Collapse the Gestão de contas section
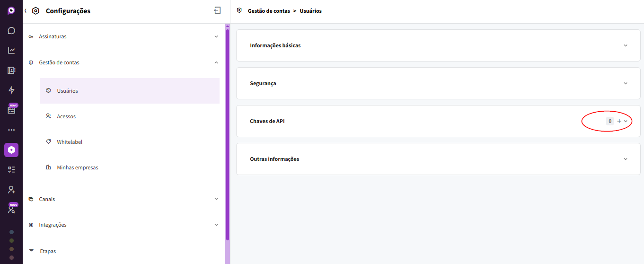Screen dimensions: 644x264 216,62
